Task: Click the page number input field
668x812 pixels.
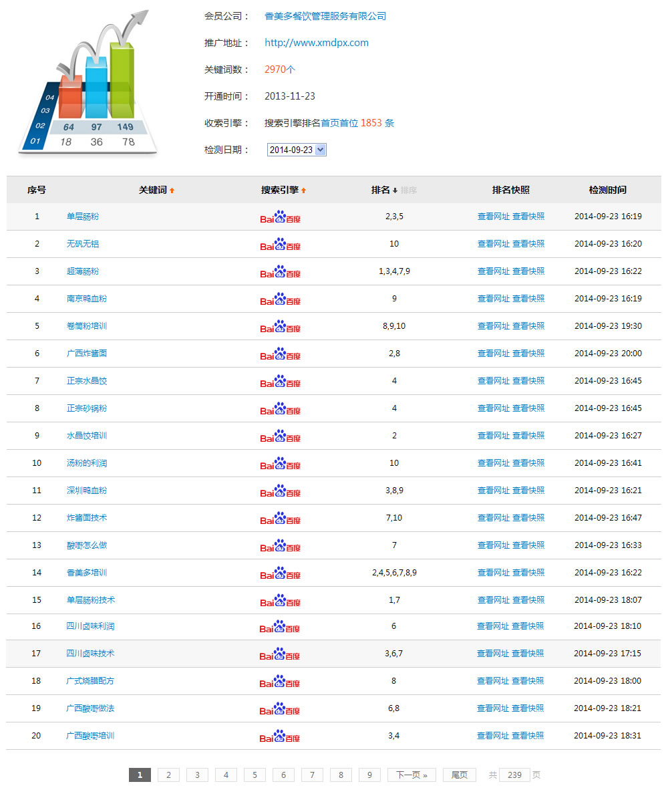Action: [514, 775]
